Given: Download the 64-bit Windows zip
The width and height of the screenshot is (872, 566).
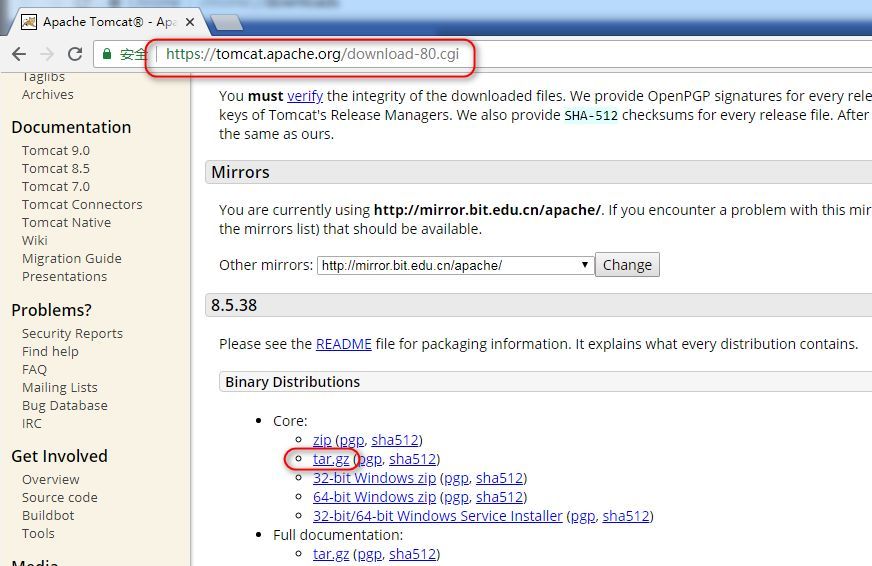Looking at the screenshot, I should point(374,497).
